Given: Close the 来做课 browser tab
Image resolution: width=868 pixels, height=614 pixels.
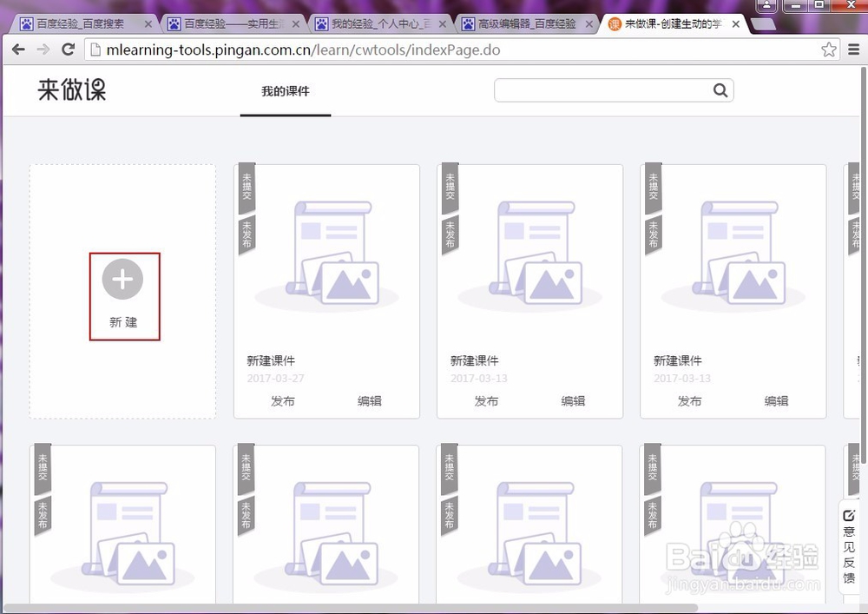Looking at the screenshot, I should (736, 24).
